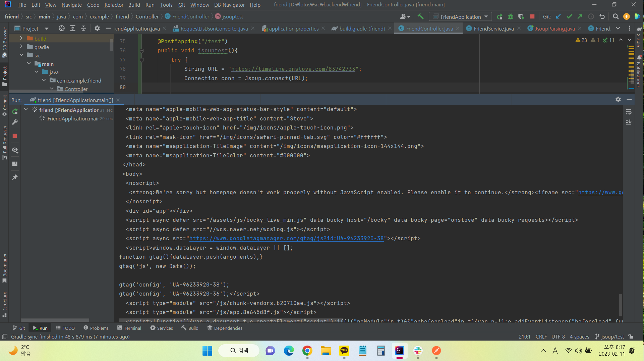The width and height of the screenshot is (644, 361).
Task: Collapse the main folder node
Action: (x=29, y=63)
